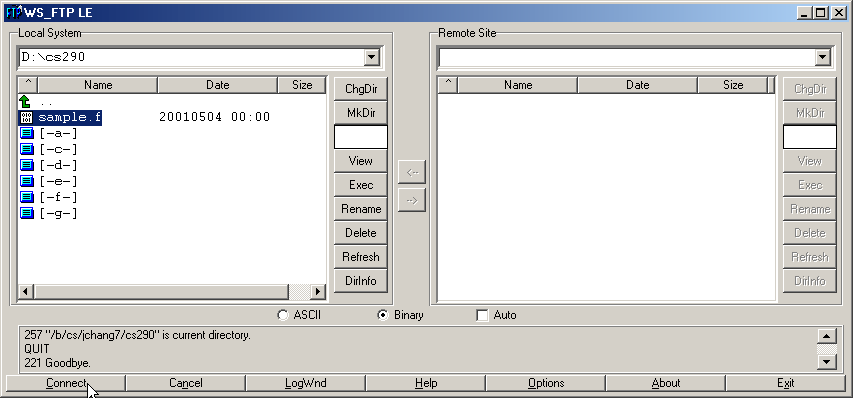Click Exit to quit WS_FTP
The height and width of the screenshot is (398, 853).
786,383
